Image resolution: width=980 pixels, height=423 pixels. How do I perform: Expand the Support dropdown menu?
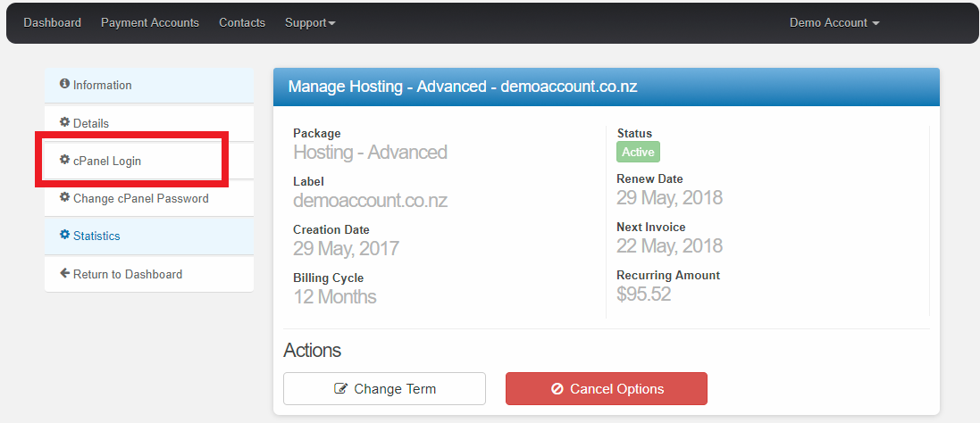click(310, 23)
